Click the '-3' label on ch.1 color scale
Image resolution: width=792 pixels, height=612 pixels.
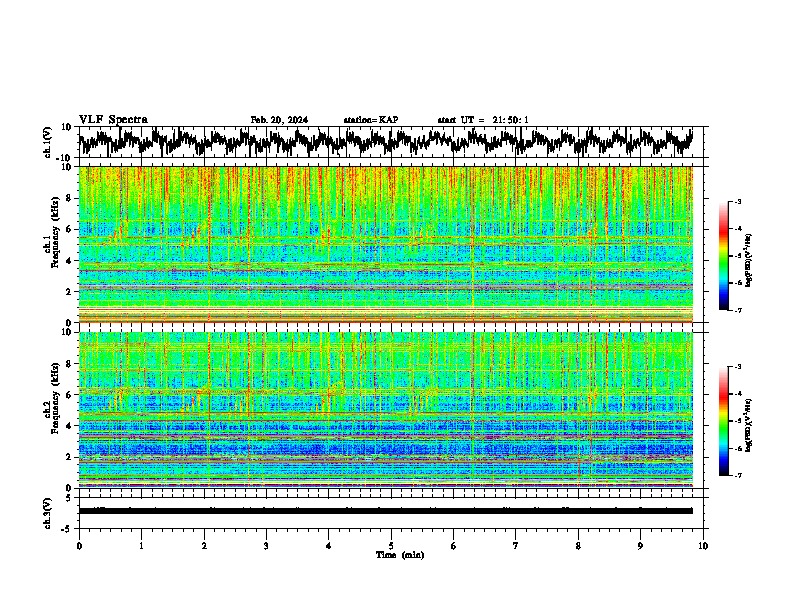click(x=737, y=202)
